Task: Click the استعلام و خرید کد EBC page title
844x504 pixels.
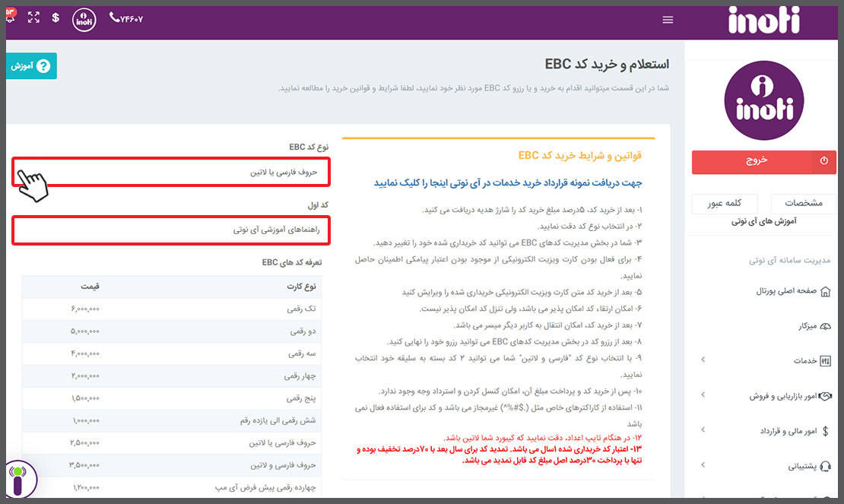Action: [607, 65]
